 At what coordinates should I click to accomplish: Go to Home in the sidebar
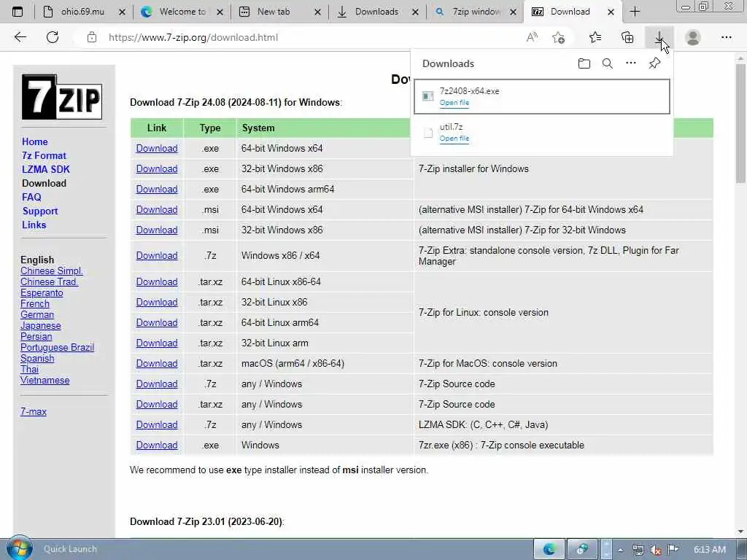pos(35,141)
